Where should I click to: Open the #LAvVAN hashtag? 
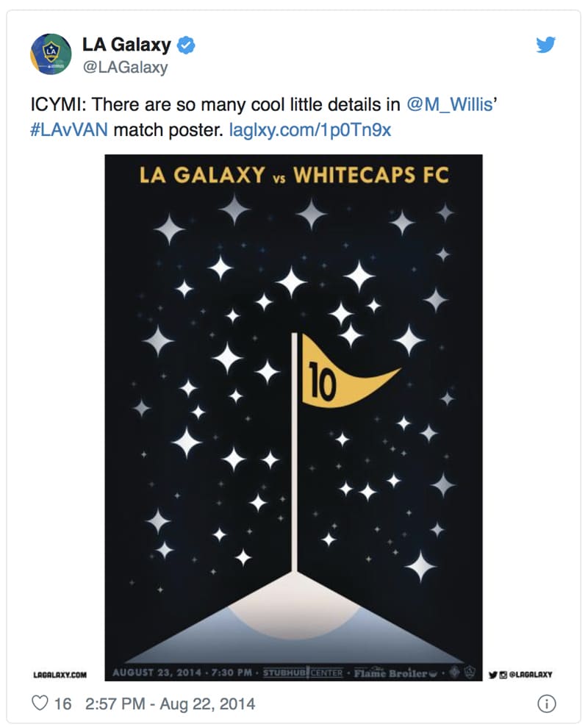point(69,130)
